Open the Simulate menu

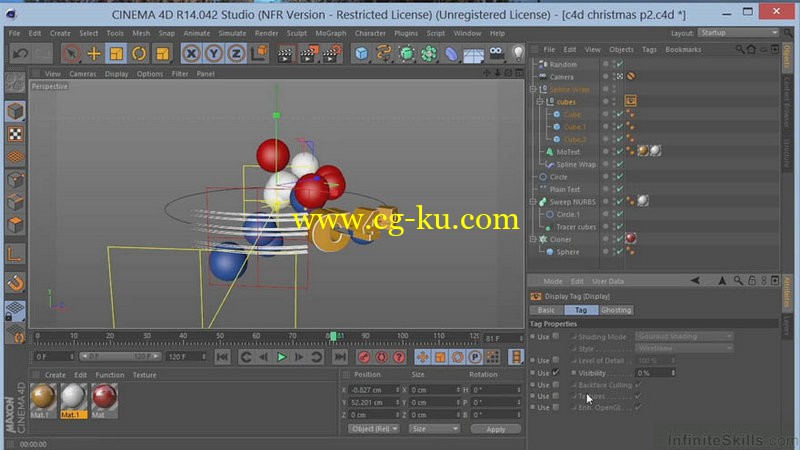click(232, 33)
